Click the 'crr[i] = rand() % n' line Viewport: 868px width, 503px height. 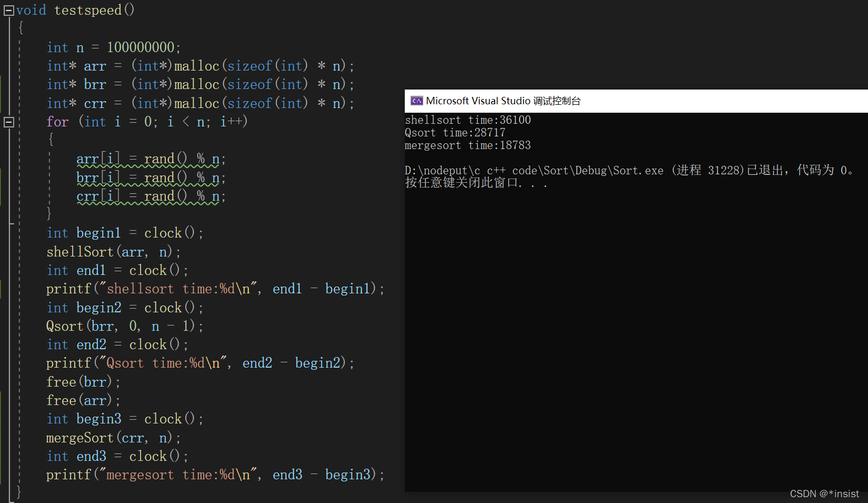click(151, 196)
